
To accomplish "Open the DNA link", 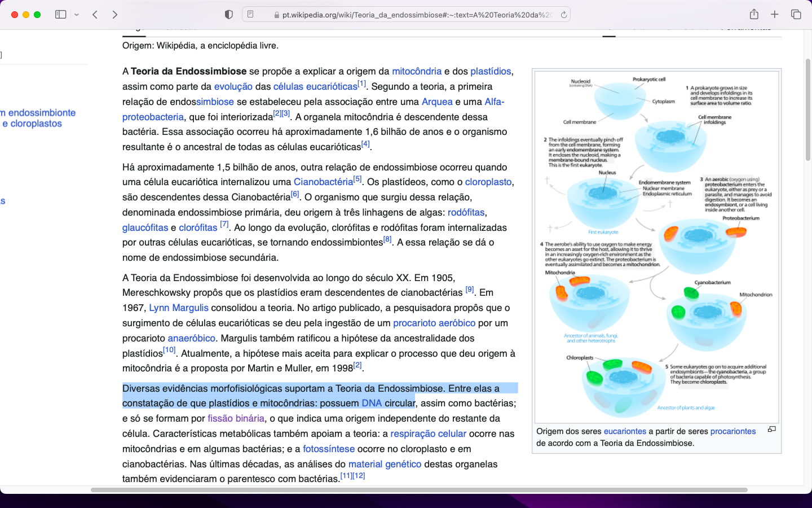I will tap(372, 403).
